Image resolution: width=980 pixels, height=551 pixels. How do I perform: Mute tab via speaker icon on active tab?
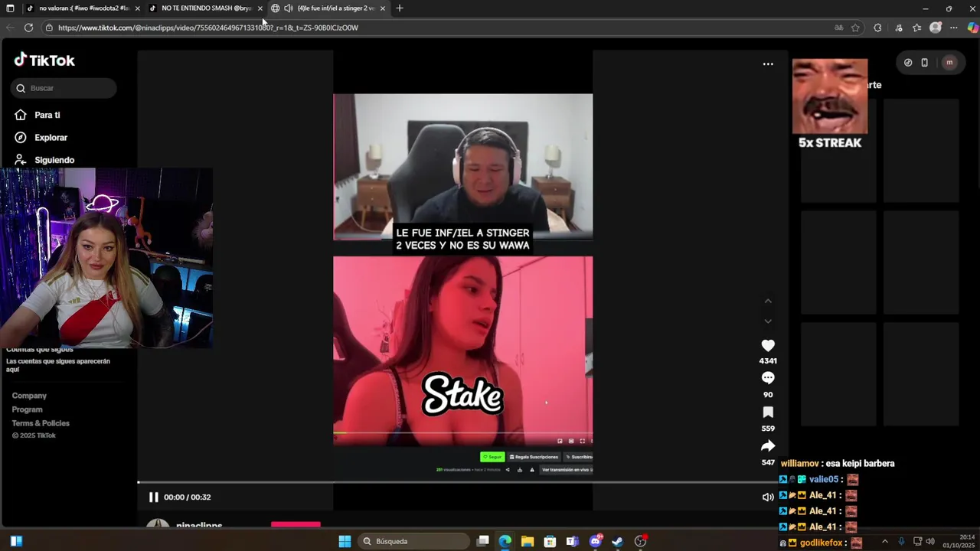point(289,8)
